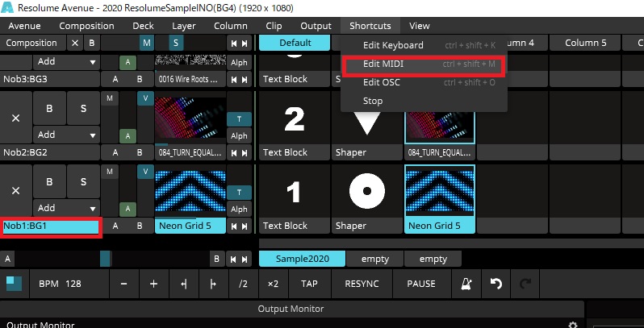Image resolution: width=644 pixels, height=328 pixels.
Task: Click next arrow beside crossfader B
Action: (245, 259)
